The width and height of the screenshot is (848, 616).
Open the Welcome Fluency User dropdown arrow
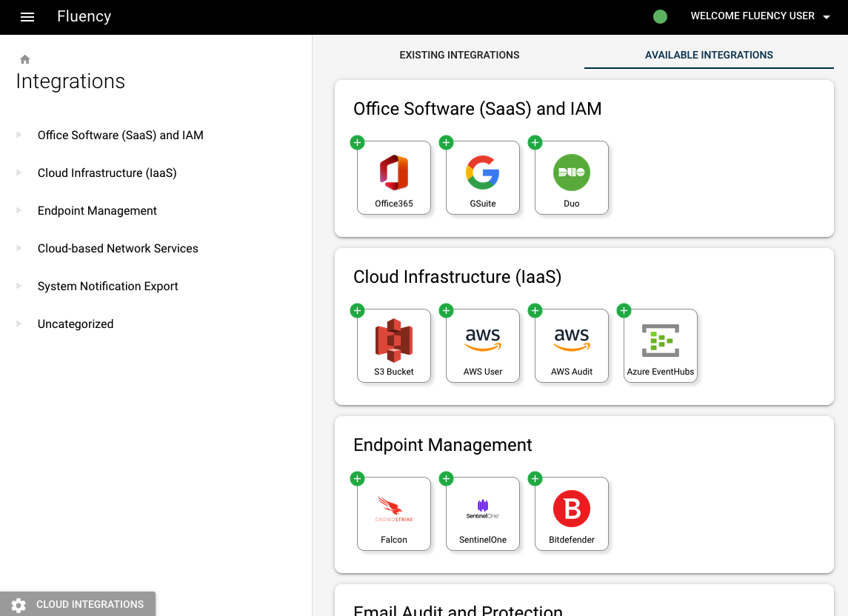tap(827, 17)
